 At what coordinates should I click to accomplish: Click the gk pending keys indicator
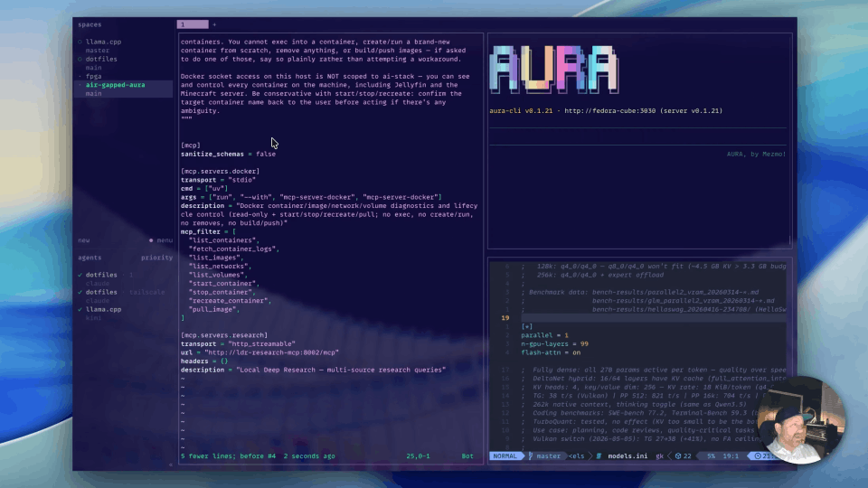click(659, 455)
